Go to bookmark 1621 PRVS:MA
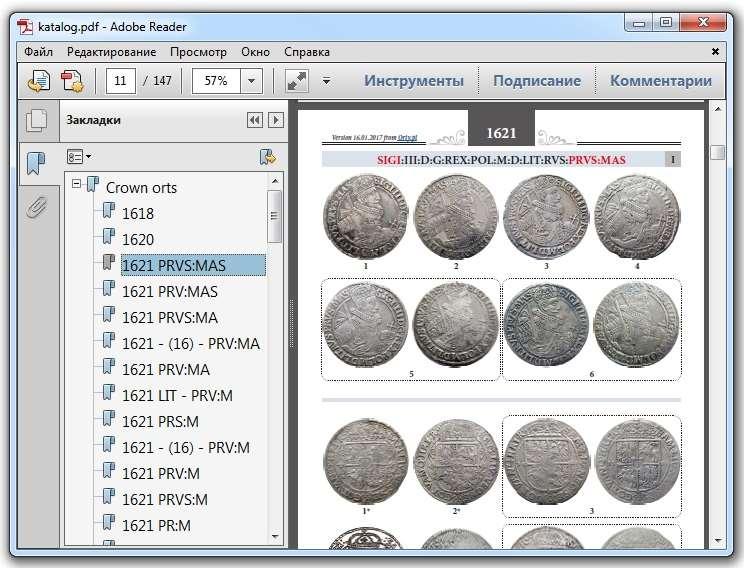The image size is (744, 568). point(170,317)
